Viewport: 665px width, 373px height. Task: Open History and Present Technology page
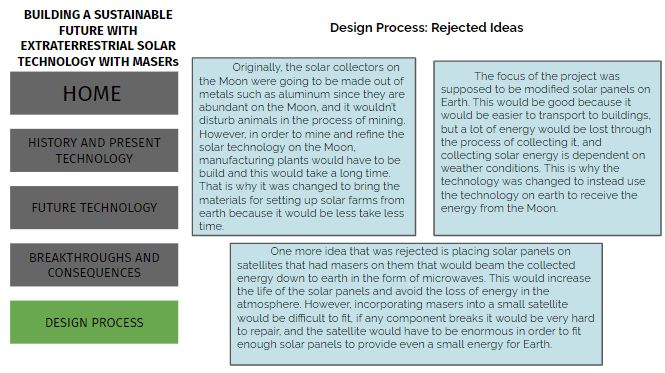click(94, 151)
